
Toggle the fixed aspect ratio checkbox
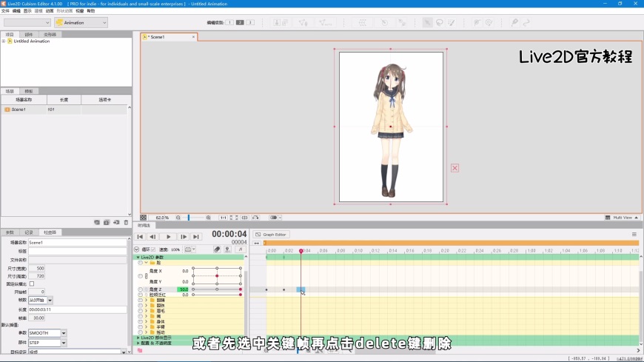pyautogui.click(x=32, y=284)
